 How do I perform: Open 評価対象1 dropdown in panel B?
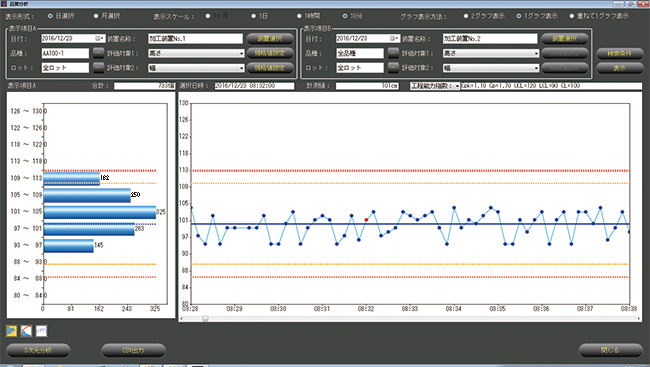(x=491, y=53)
